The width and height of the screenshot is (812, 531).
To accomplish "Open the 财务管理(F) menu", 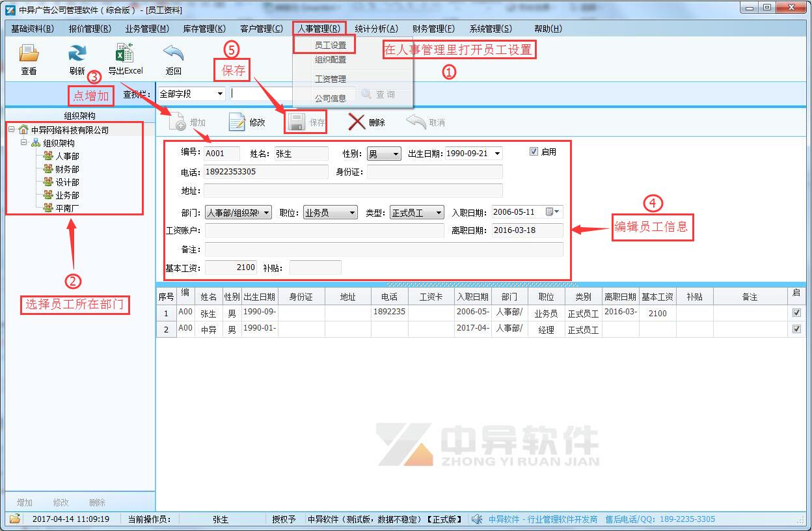I will [x=433, y=29].
